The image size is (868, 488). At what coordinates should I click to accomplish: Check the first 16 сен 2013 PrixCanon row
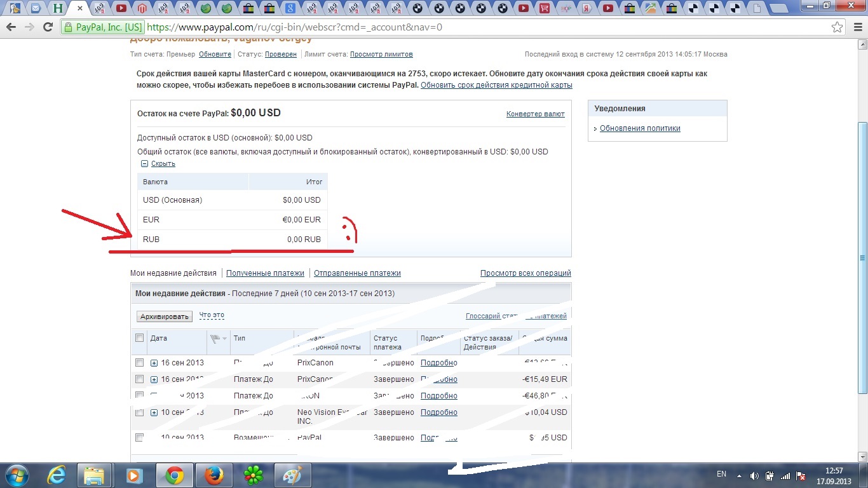140,362
